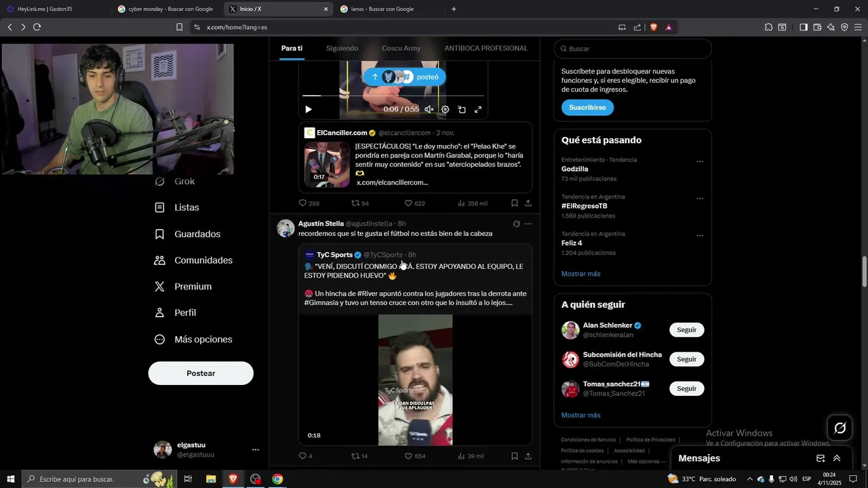Open Feliz 4 trend options menu
This screenshot has height=488, width=868.
coord(700,236)
